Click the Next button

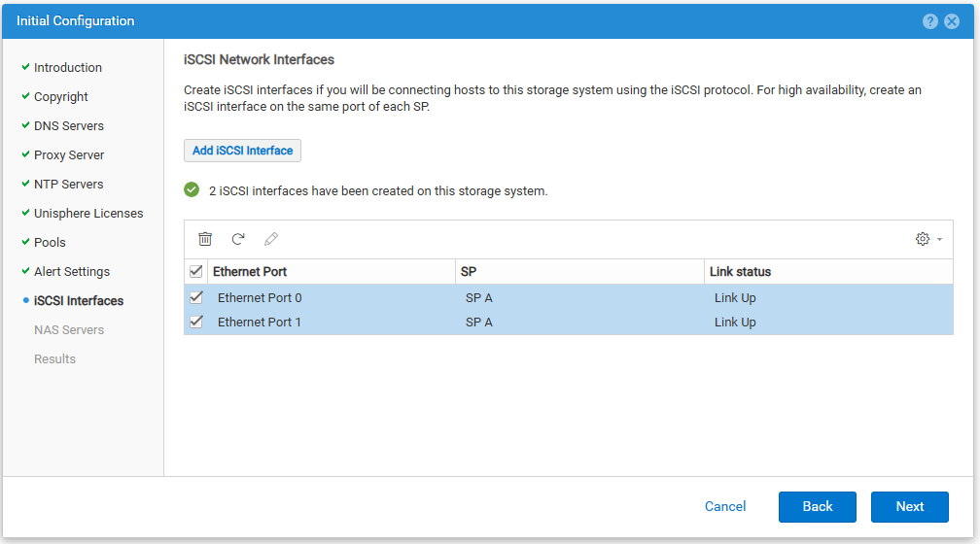click(909, 506)
